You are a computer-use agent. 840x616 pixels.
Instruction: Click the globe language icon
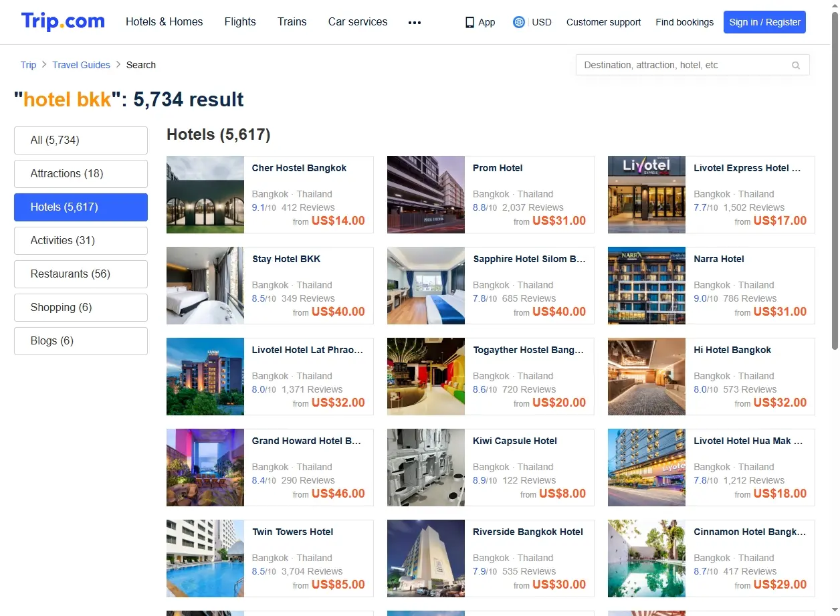click(x=518, y=22)
